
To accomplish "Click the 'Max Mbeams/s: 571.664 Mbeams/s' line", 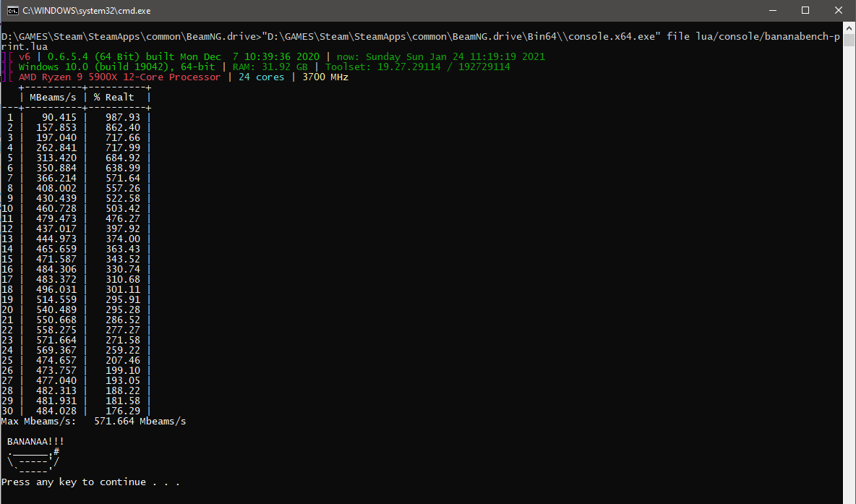I will 93,421.
